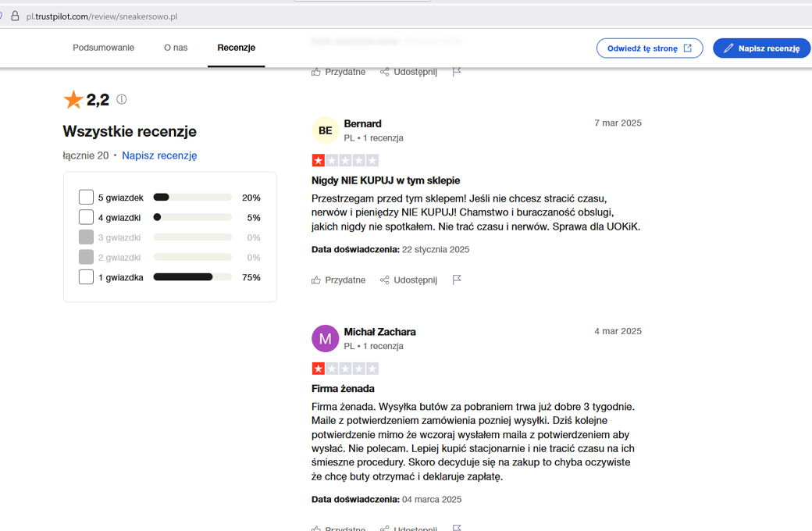
Task: Click the date 7 mar 2025
Action: 618,123
